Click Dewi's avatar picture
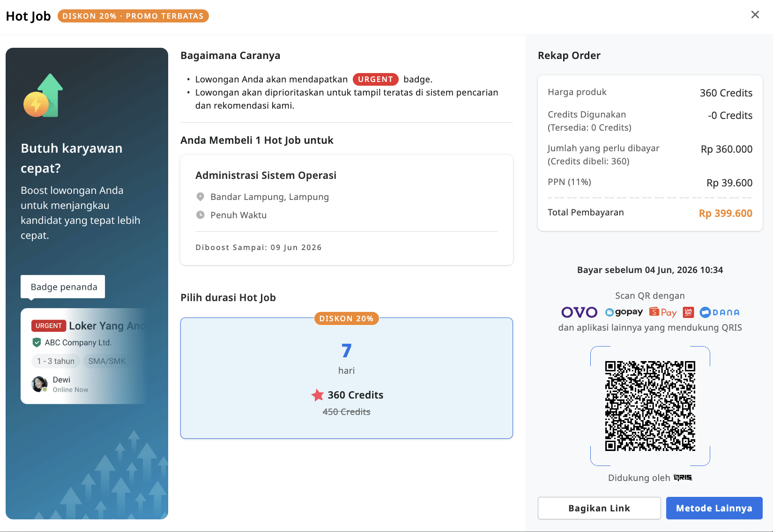Viewport: 773px width, 532px height. click(39, 384)
